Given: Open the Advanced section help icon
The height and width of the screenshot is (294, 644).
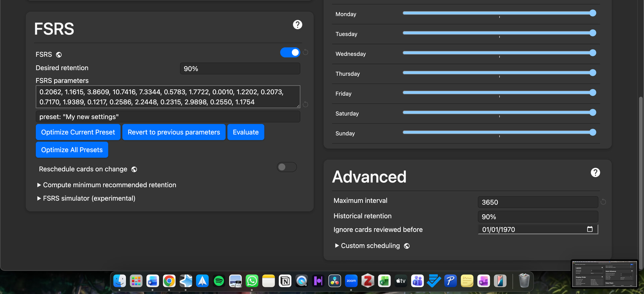Looking at the screenshot, I should tap(595, 173).
